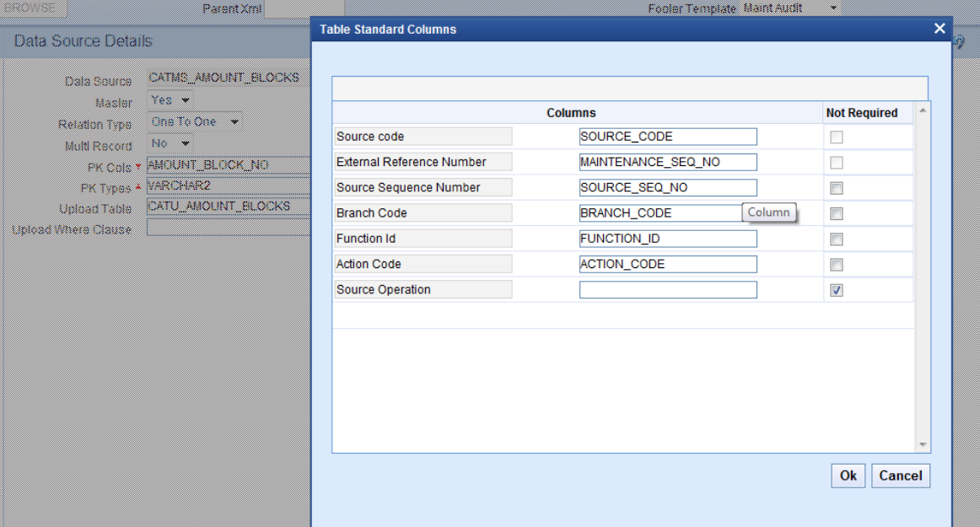Select the 'Function Id' label cell
This screenshot has width=980, height=527.
[423, 239]
